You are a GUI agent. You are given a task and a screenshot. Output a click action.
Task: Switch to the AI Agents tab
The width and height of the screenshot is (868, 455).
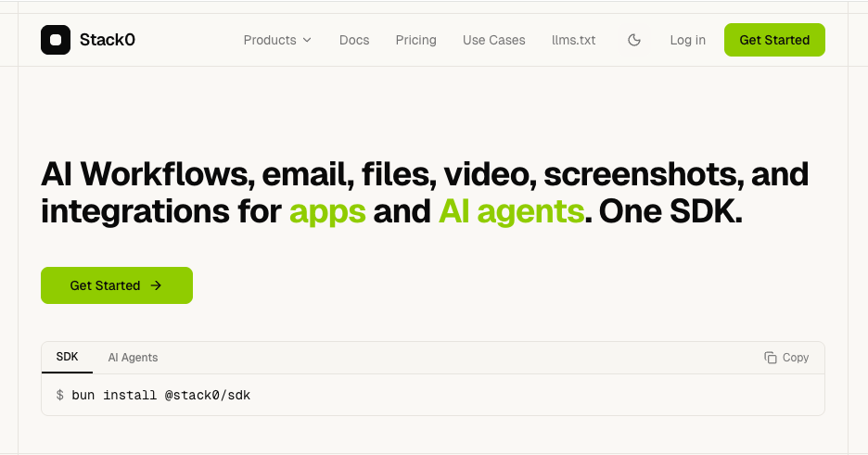[x=133, y=358]
